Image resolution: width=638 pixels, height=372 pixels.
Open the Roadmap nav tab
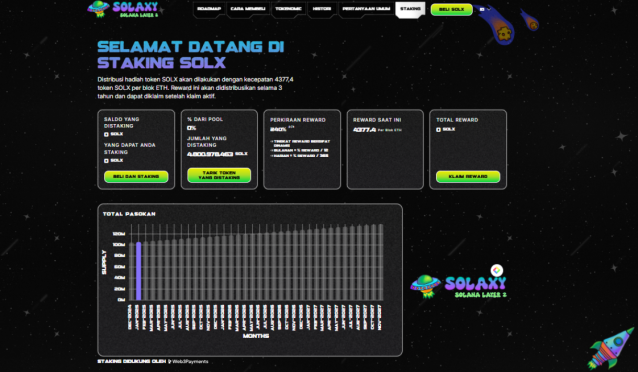point(209,9)
